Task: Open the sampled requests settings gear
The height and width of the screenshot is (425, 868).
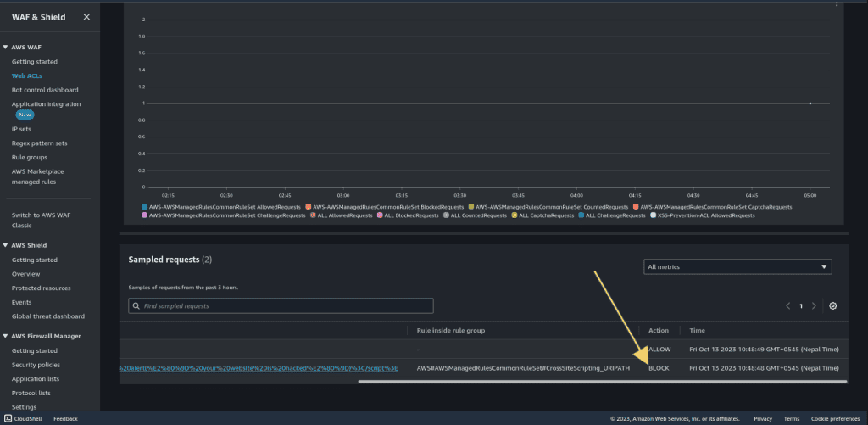Action: pos(832,306)
